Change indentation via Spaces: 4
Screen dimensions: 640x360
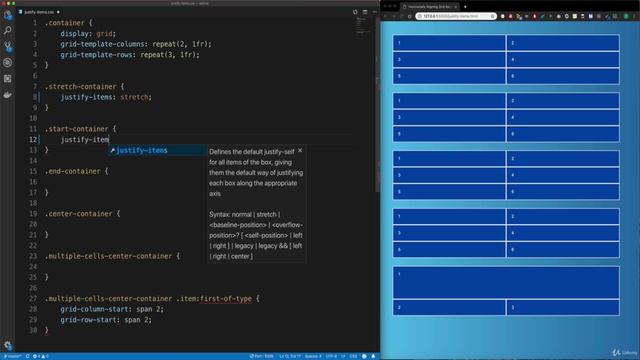coord(313,356)
